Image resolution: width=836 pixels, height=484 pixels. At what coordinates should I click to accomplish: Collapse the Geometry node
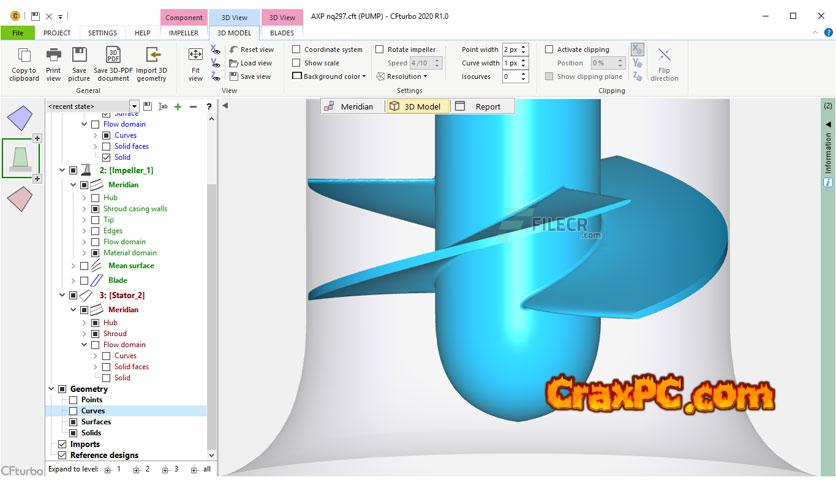[51, 389]
